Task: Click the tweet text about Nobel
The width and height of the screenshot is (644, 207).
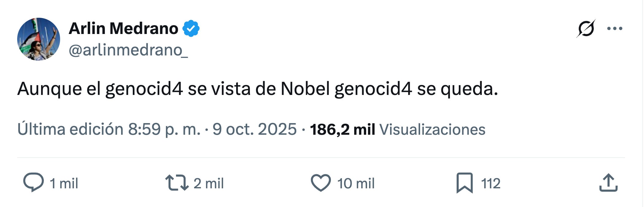Action: [258, 89]
